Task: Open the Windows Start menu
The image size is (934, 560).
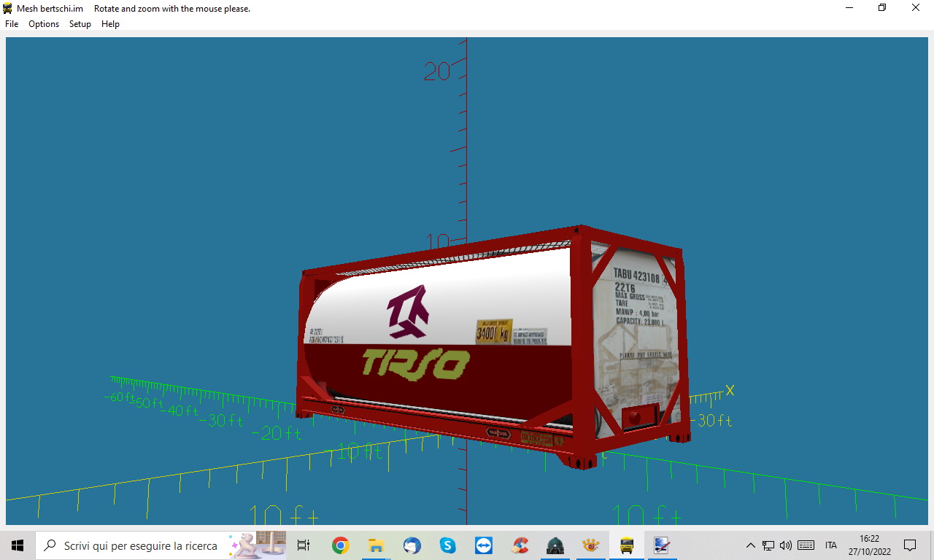Action: click(18, 545)
